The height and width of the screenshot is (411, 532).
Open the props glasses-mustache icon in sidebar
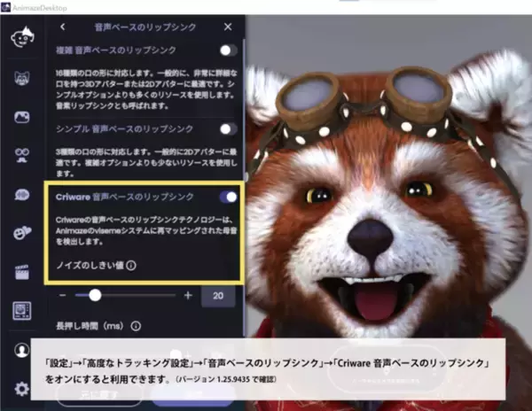[21, 156]
